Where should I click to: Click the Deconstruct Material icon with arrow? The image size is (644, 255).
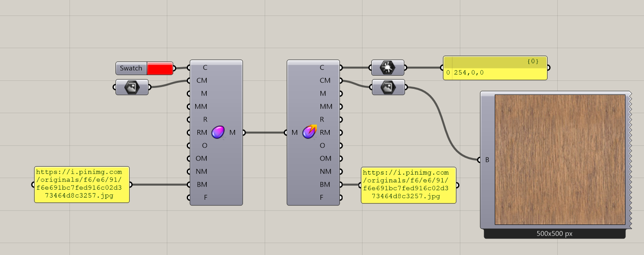tap(309, 132)
